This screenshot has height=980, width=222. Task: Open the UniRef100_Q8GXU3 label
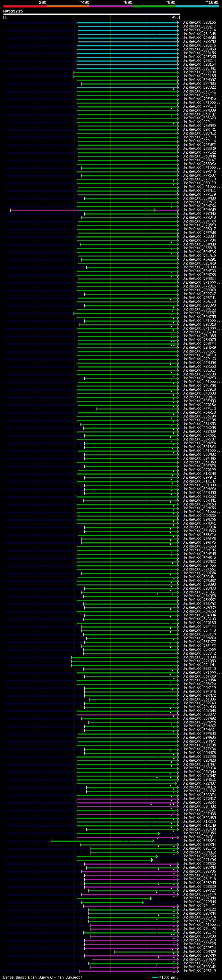[199, 937]
